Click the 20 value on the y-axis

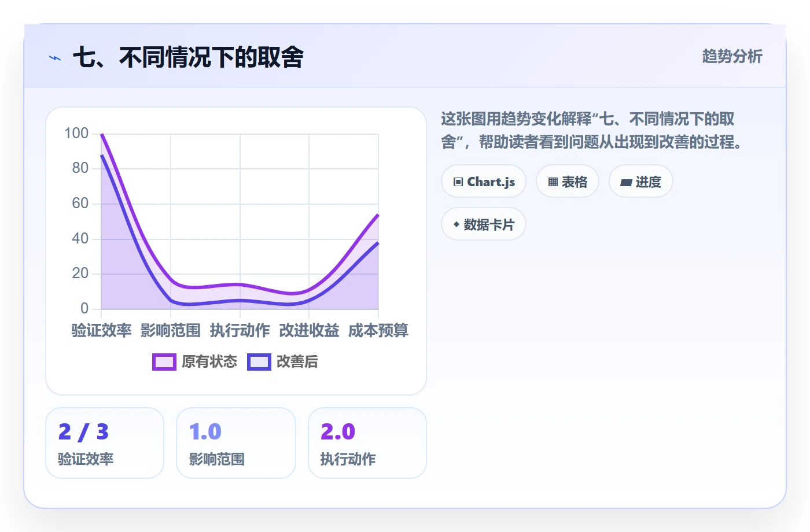pyautogui.click(x=80, y=274)
